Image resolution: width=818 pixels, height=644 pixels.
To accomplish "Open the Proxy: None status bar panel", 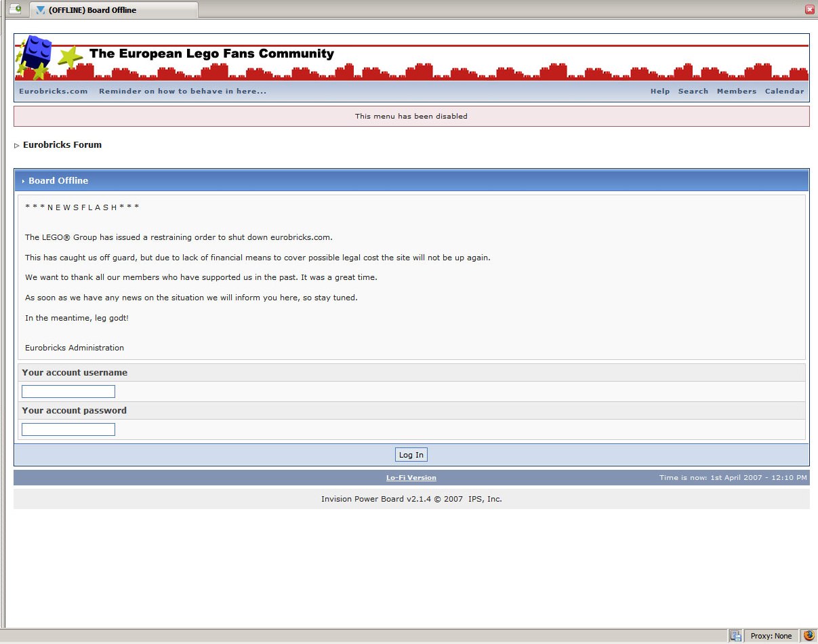I will (x=771, y=636).
